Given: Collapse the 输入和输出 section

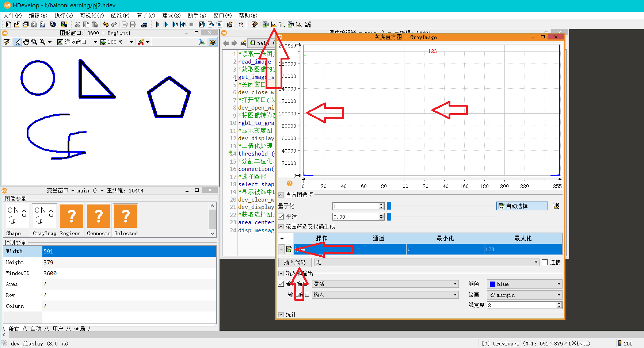Looking at the screenshot, I should click(x=281, y=273).
